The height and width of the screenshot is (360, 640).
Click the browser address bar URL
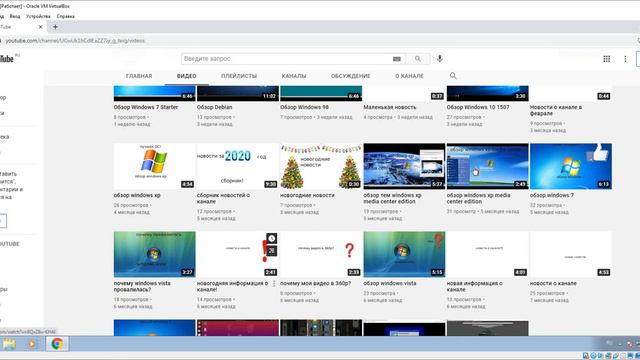coord(75,41)
